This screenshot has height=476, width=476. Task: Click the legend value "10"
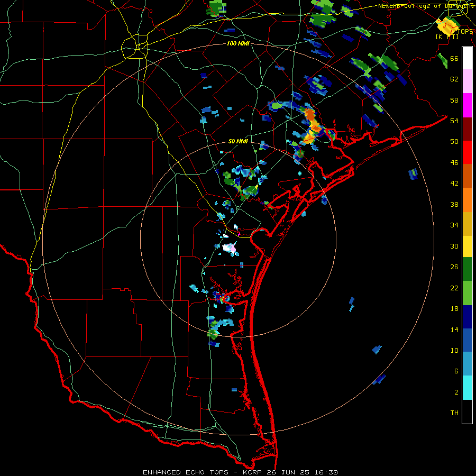coord(454,350)
